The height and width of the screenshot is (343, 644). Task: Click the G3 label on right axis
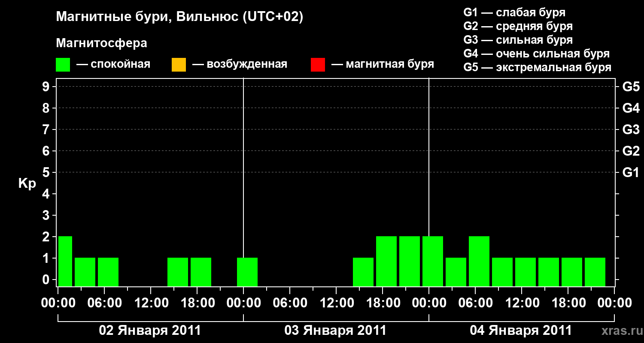(x=631, y=129)
